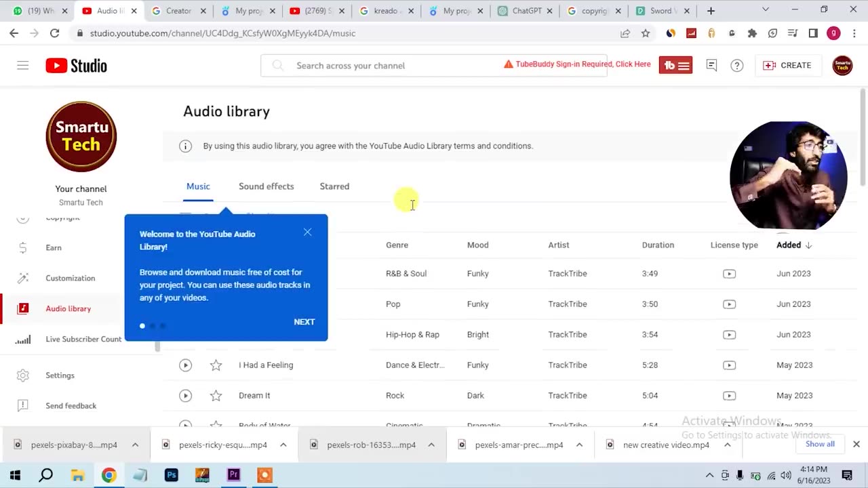868x488 pixels.
Task: Expand options for pexels-ricky-esqu download
Action: coord(283,445)
